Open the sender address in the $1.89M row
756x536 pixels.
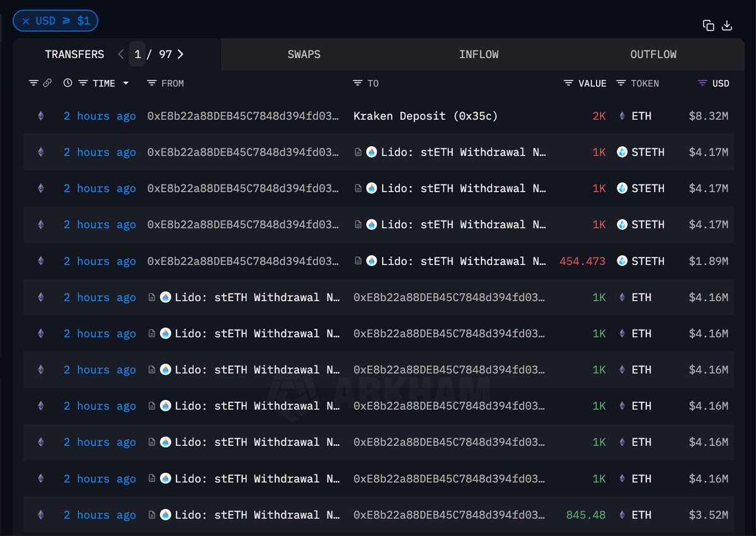pos(244,261)
